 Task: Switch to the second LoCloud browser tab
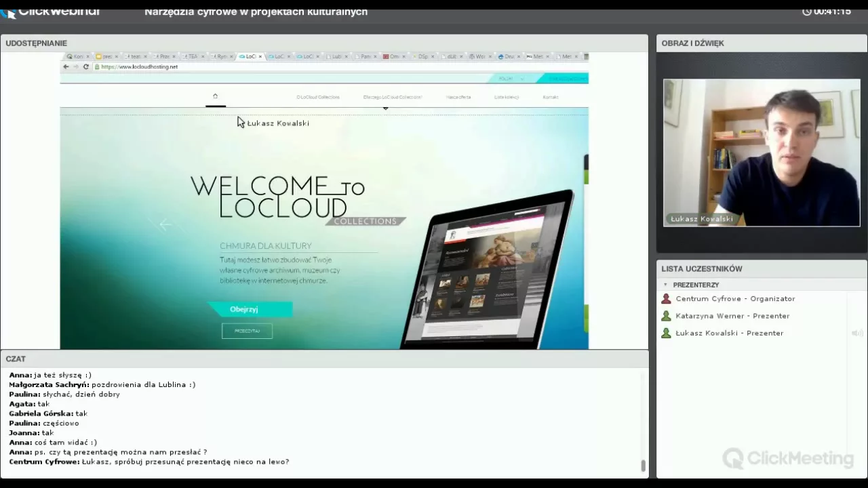point(279,57)
